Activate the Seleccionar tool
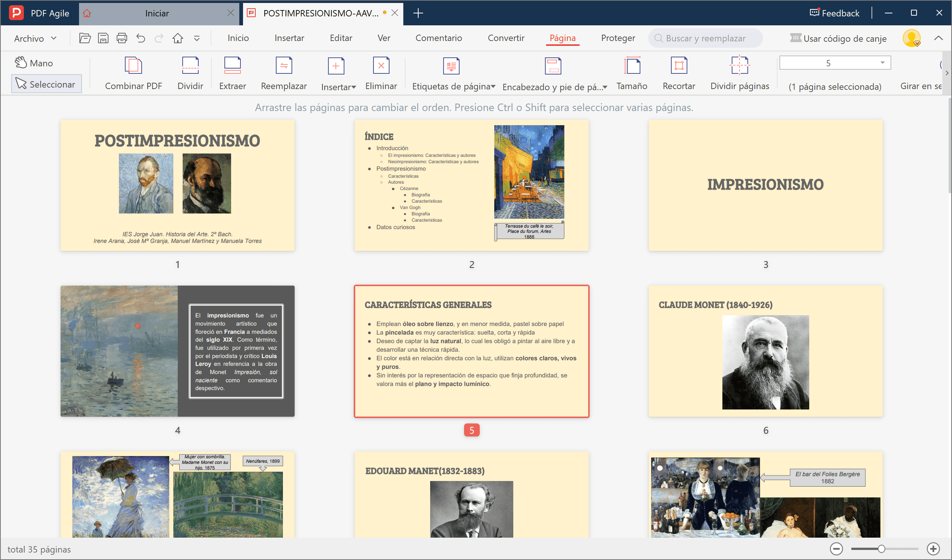The width and height of the screenshot is (952, 560). [x=46, y=84]
